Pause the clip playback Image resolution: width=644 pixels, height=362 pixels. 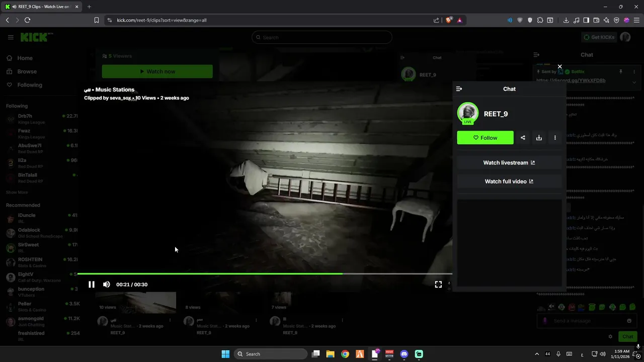tap(92, 285)
